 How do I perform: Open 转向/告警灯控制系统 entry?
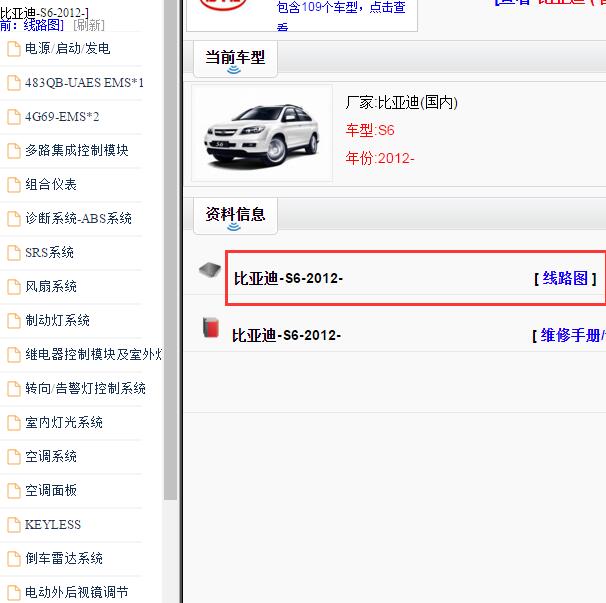click(85, 388)
